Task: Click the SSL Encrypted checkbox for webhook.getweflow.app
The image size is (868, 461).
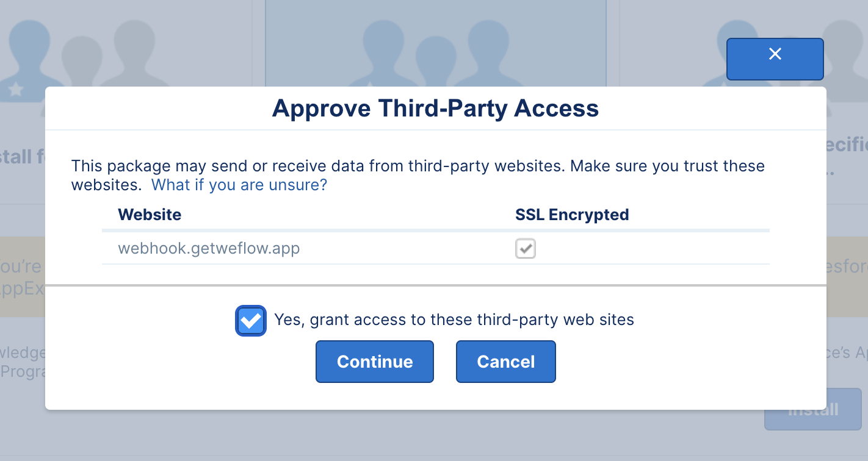Action: (x=526, y=249)
